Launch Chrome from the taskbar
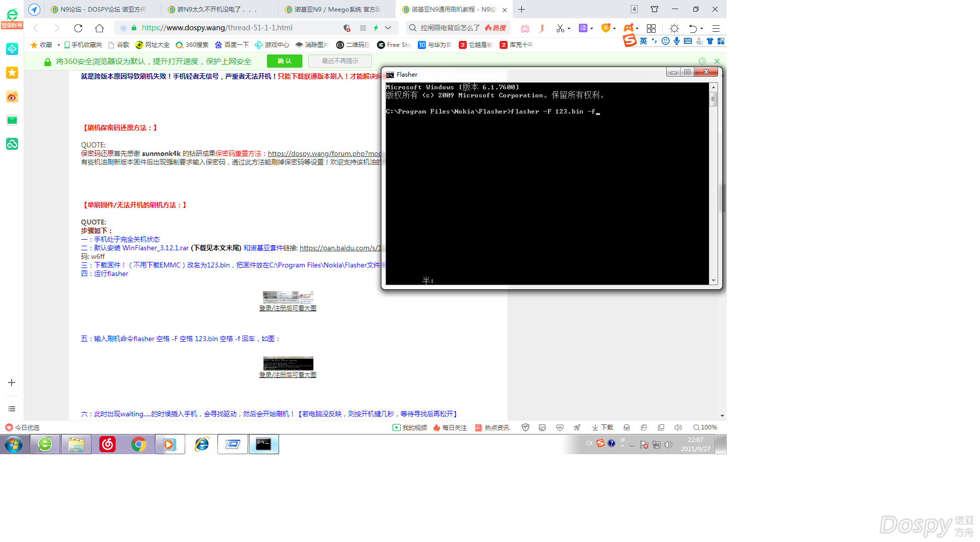 click(138, 444)
